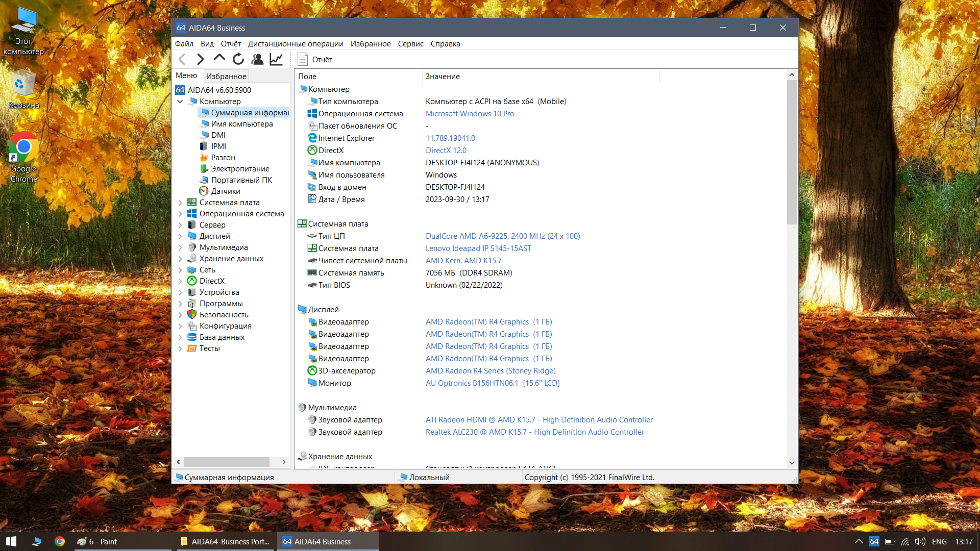980x551 pixels.
Task: Open the Microsoft Windows 10 Pro link
Action: tap(470, 114)
